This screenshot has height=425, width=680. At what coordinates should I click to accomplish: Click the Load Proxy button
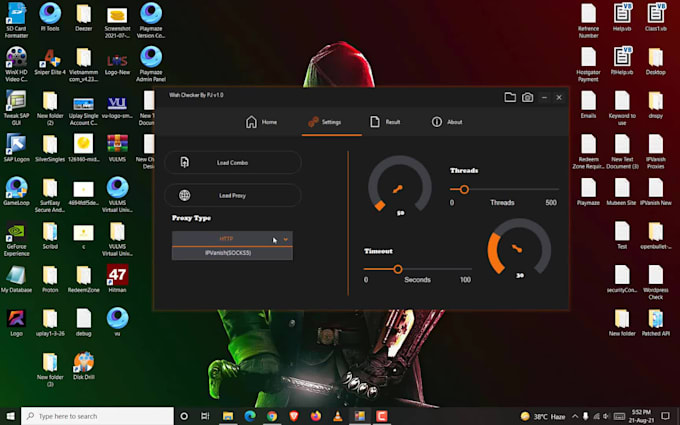pos(233,196)
